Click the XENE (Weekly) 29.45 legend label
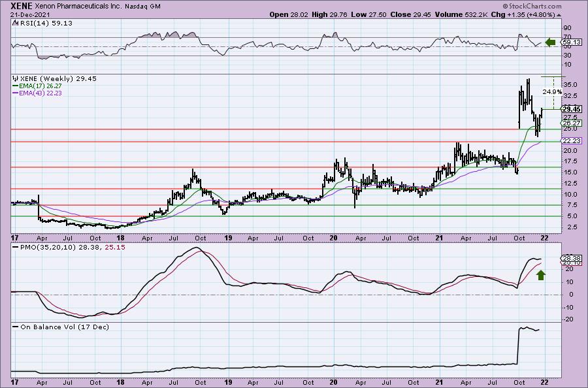 pyautogui.click(x=58, y=79)
